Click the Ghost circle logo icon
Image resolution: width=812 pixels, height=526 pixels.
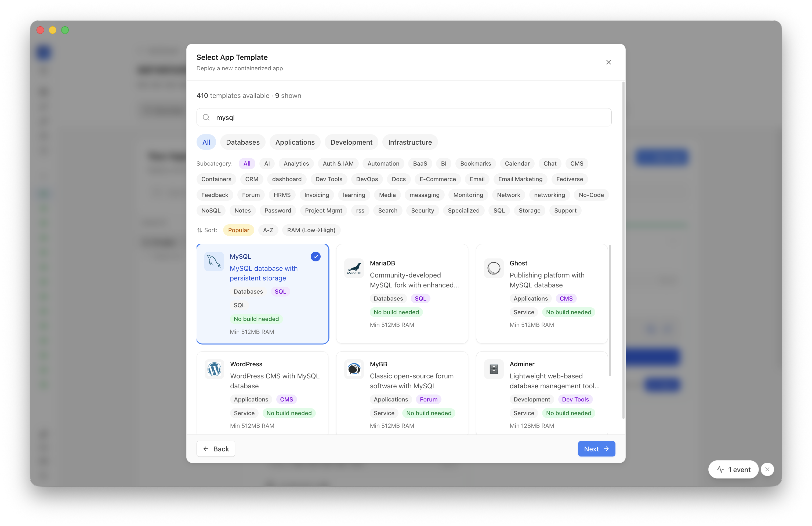click(x=494, y=268)
